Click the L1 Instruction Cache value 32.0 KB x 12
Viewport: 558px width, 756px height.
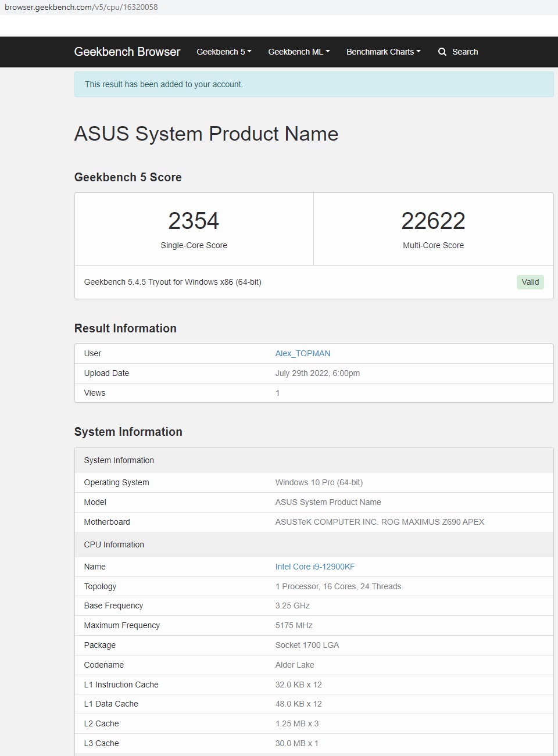click(x=299, y=685)
